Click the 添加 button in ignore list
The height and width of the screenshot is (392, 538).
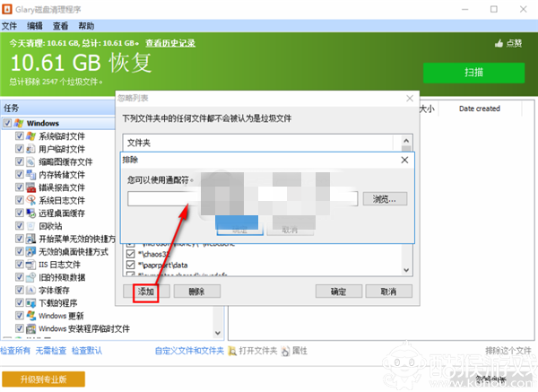click(146, 292)
